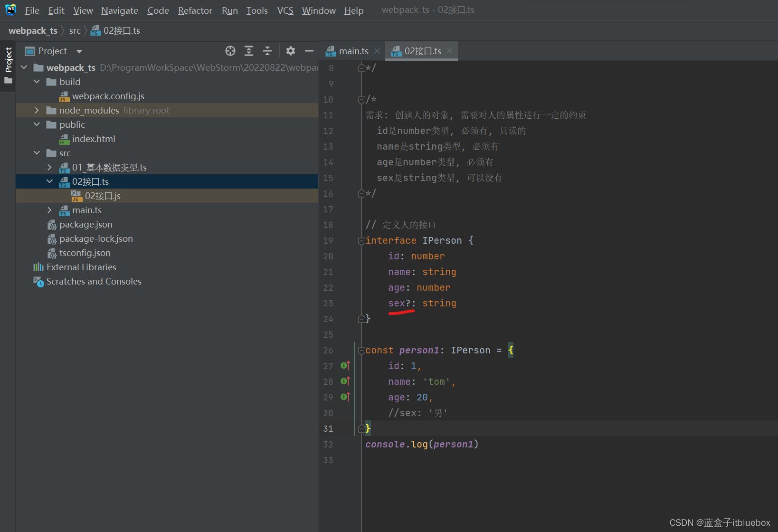The width and height of the screenshot is (778, 532).
Task: Expand 01_基本数据类型.ts node
Action: click(x=49, y=167)
